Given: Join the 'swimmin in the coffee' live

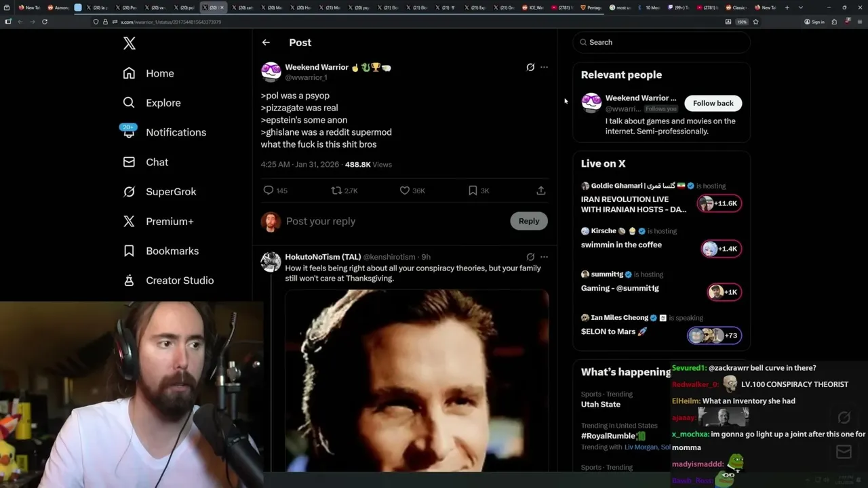Looking at the screenshot, I should (621, 245).
